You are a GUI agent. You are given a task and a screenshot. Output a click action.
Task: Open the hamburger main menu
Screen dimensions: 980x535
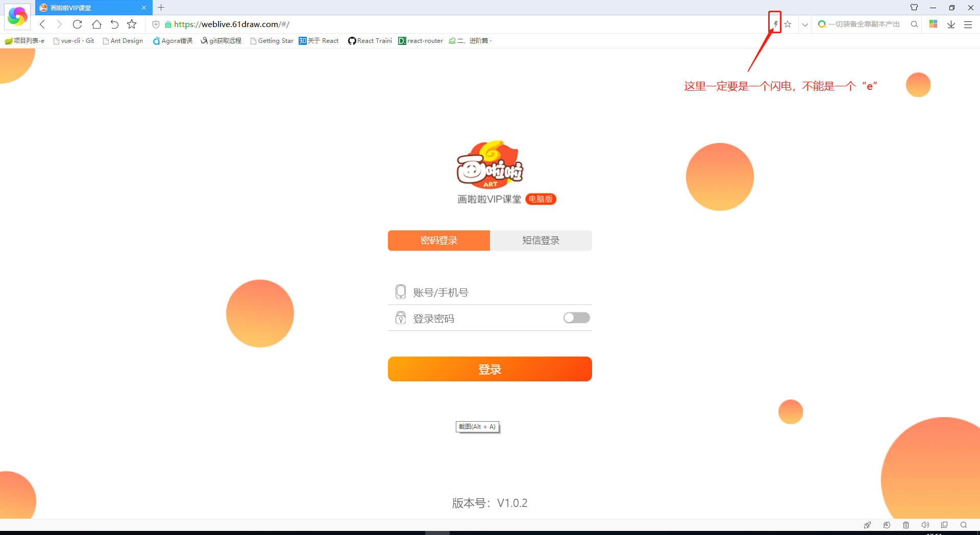point(968,24)
